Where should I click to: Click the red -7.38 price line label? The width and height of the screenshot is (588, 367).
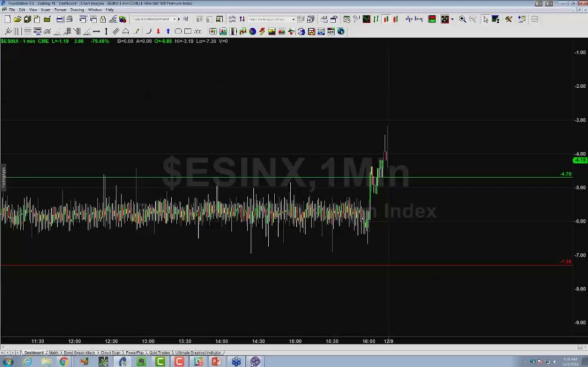(x=566, y=262)
